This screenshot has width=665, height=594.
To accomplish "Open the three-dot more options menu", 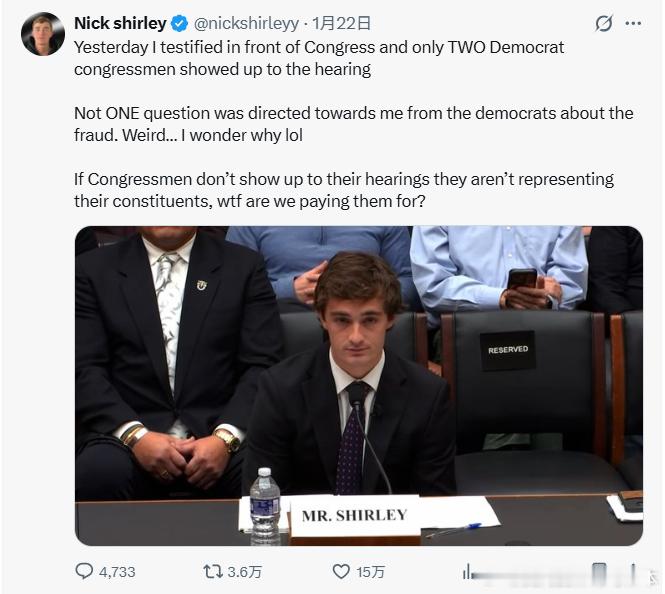I will click(632, 23).
